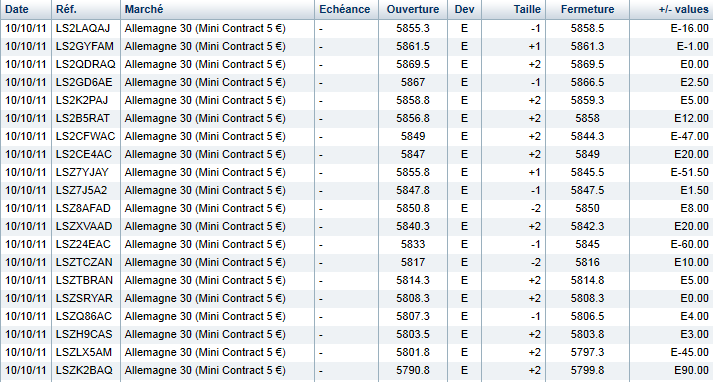Click the Réf. column header
713x382 pixels.
coord(66,9)
